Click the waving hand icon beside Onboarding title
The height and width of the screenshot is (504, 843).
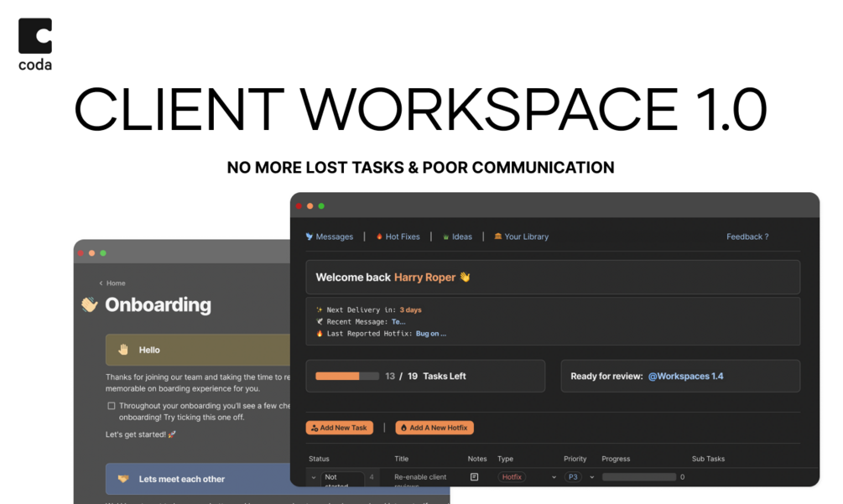click(89, 304)
